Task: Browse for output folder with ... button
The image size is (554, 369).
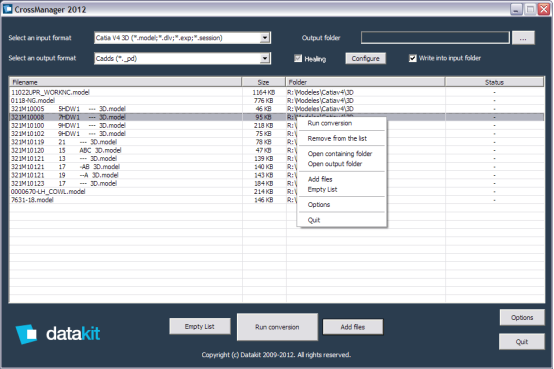Action: point(523,38)
